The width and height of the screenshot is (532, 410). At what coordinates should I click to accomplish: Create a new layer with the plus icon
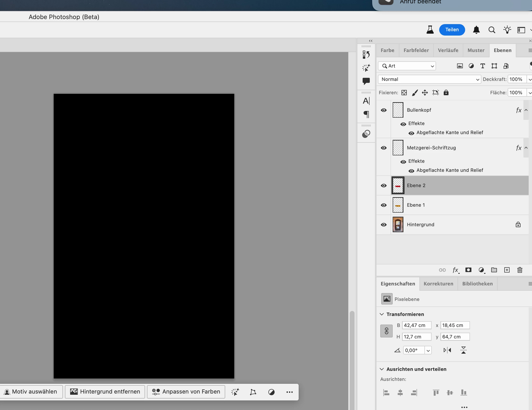(x=507, y=270)
